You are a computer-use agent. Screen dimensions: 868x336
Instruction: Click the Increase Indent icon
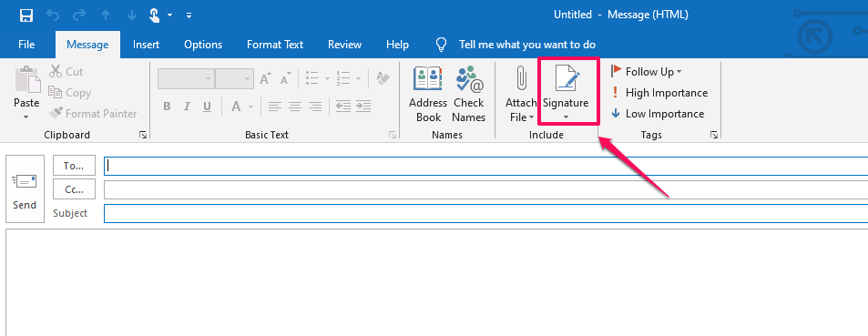point(363,107)
